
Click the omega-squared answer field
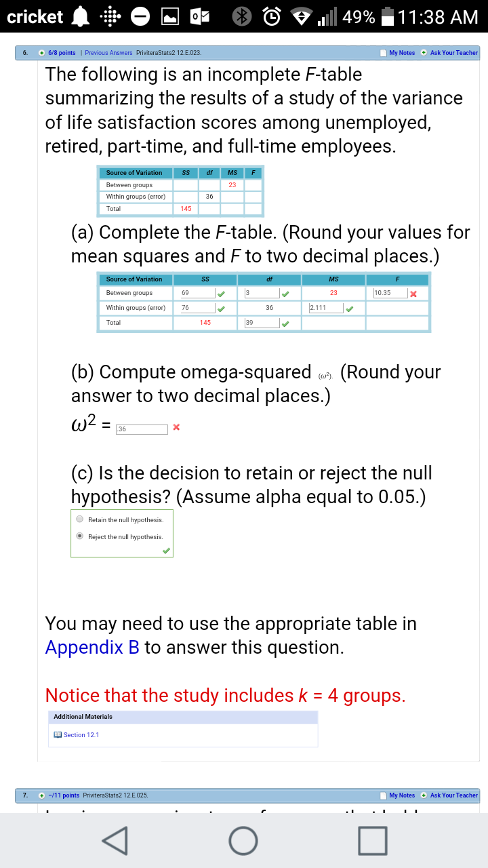tap(141, 429)
